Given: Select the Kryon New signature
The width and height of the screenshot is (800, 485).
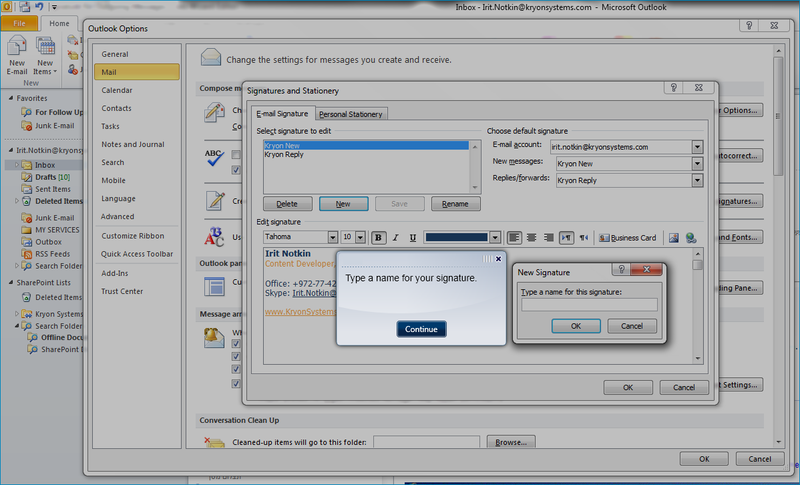Looking at the screenshot, I should [366, 145].
